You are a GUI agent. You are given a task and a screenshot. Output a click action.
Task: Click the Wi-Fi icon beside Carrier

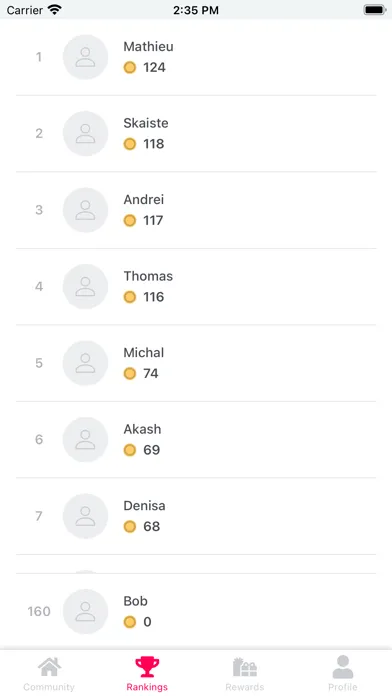click(x=55, y=9)
